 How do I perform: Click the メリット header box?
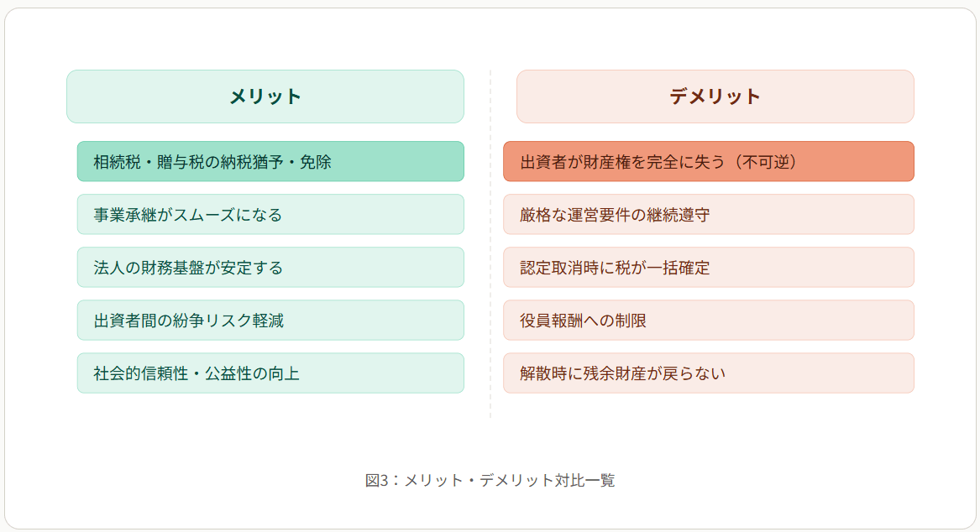coord(265,96)
